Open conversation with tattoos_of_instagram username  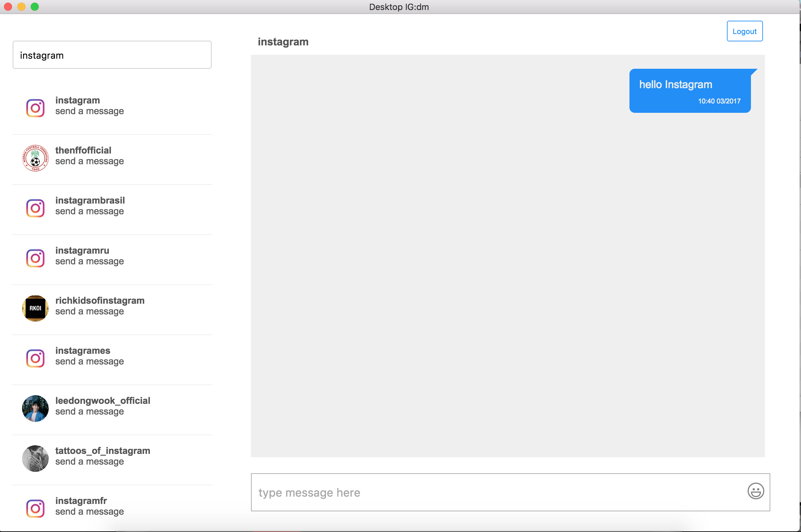[x=102, y=451]
